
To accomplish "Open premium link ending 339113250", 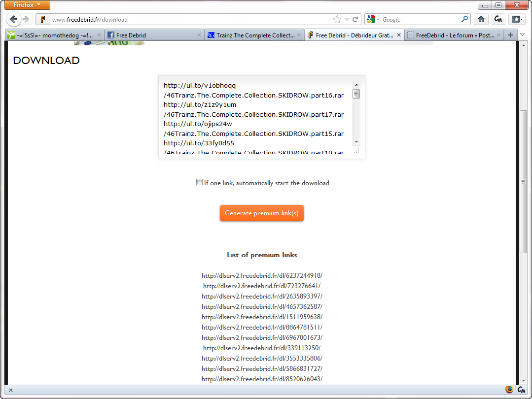I will pyautogui.click(x=262, y=348).
